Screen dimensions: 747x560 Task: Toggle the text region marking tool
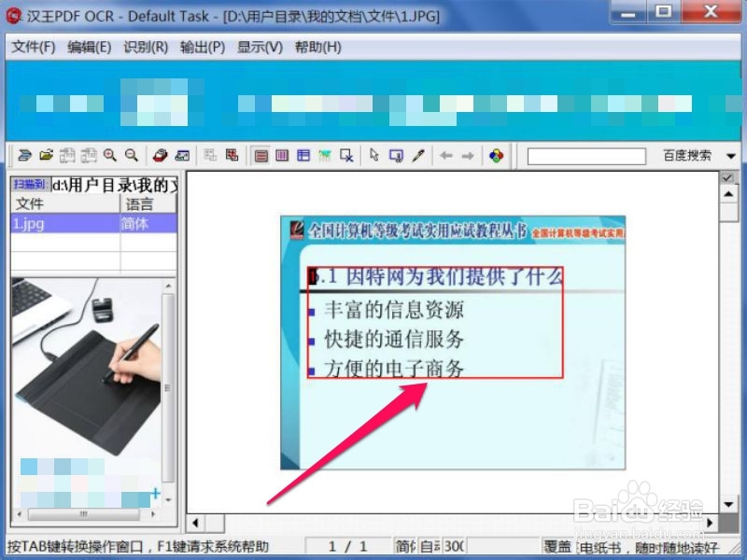click(x=261, y=155)
